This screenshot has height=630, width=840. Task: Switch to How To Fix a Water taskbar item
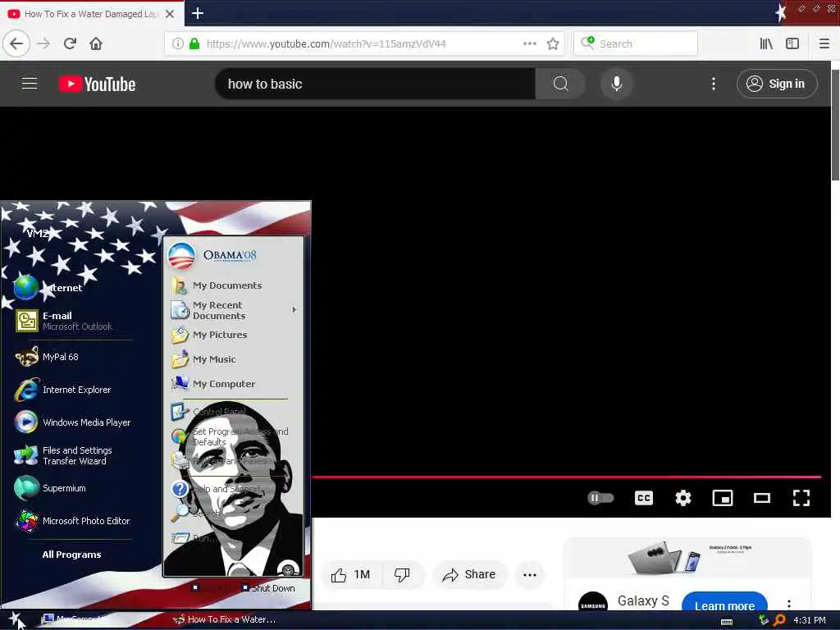[x=225, y=619]
